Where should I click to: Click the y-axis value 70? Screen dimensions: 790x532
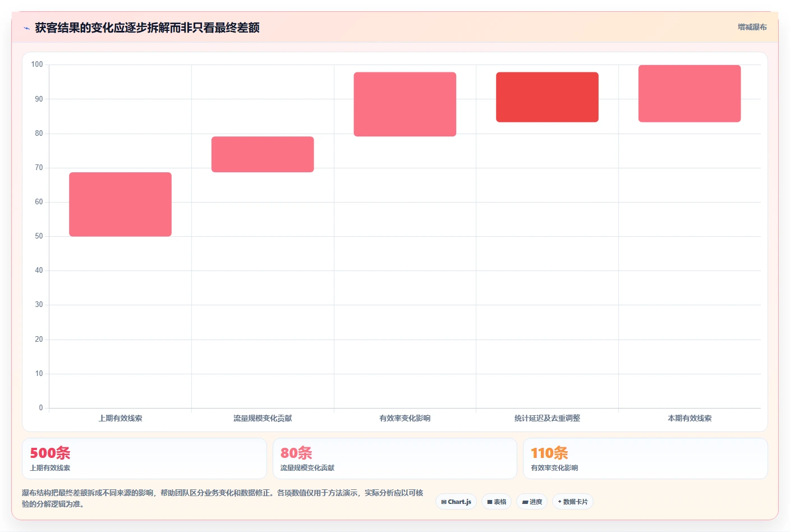point(39,167)
